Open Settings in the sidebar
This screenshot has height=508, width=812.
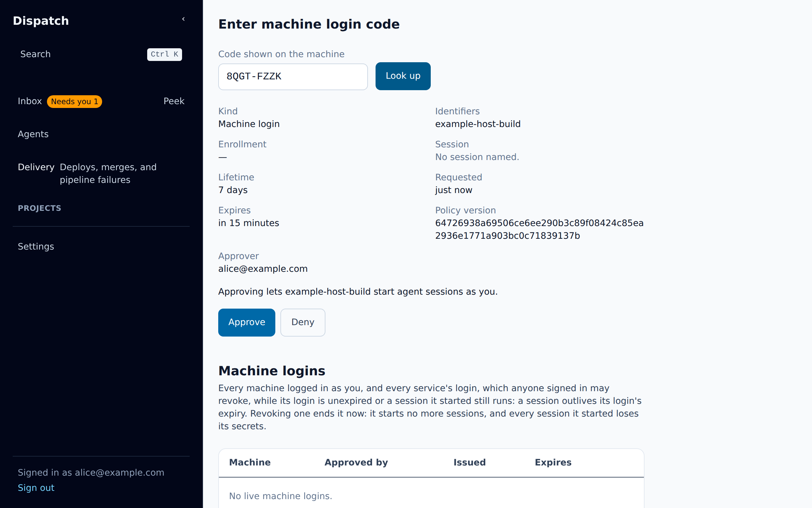point(36,247)
